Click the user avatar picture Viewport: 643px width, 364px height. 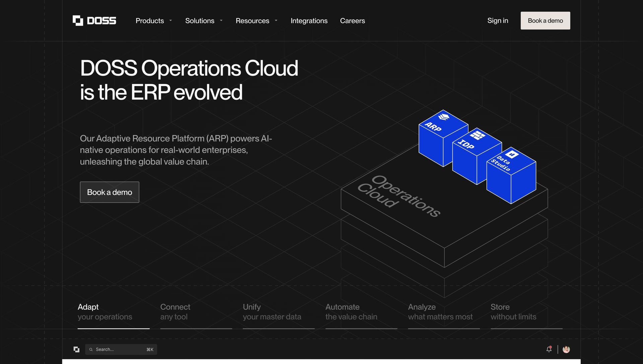(566, 349)
